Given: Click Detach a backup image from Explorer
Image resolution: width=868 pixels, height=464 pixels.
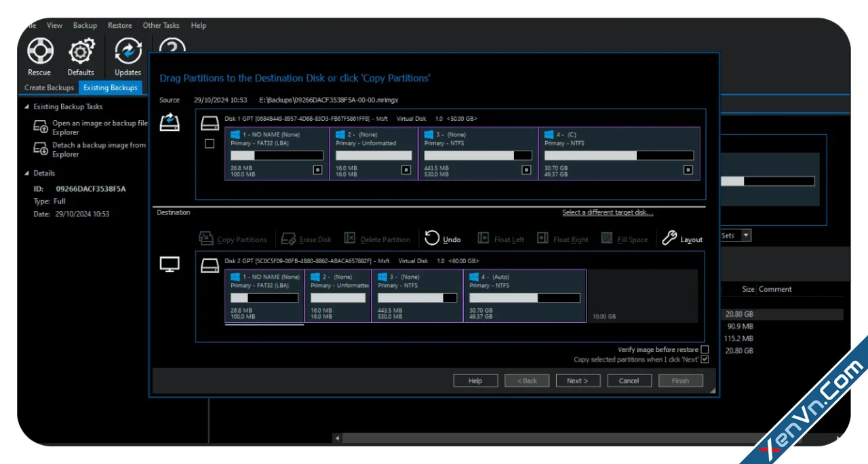Looking at the screenshot, I should click(x=99, y=149).
